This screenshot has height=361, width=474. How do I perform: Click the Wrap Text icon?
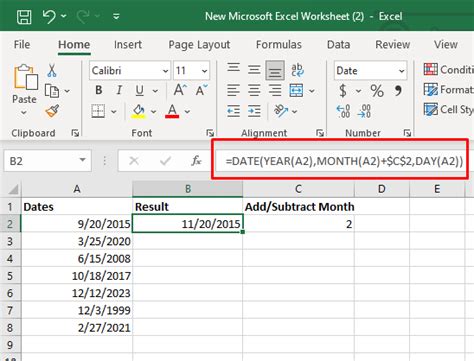tap(296, 70)
